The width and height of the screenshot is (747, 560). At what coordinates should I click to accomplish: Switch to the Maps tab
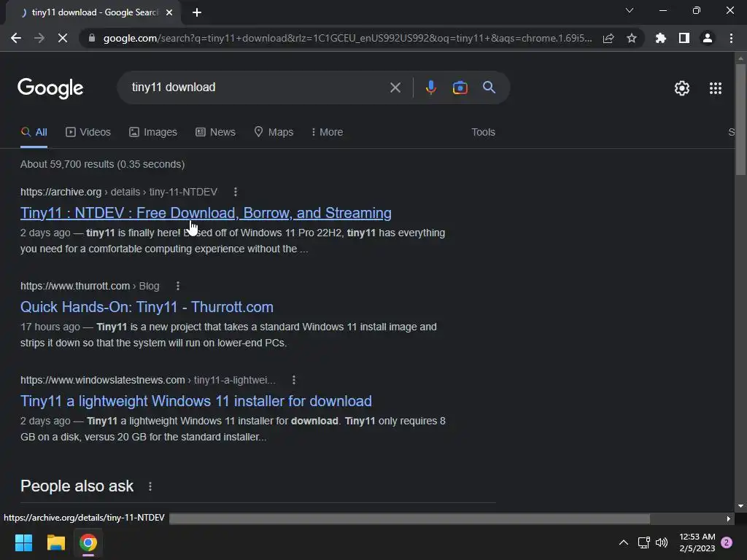pyautogui.click(x=274, y=132)
